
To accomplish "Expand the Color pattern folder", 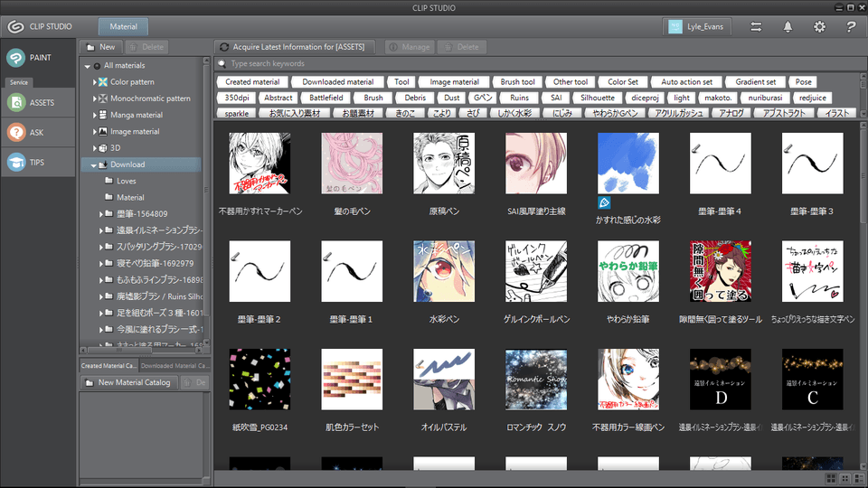I will (93, 82).
